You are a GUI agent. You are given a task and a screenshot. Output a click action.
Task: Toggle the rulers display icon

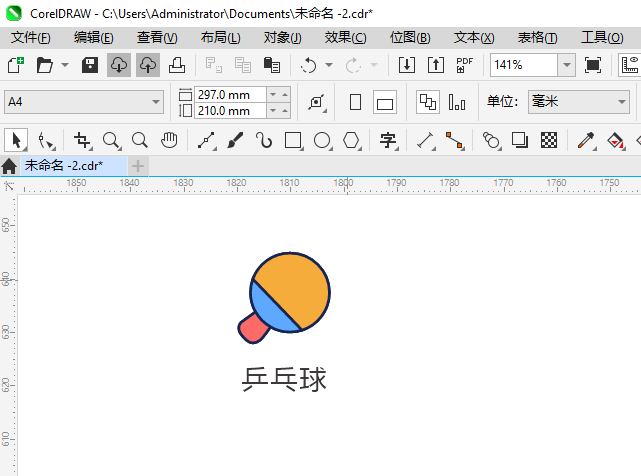tap(630, 65)
